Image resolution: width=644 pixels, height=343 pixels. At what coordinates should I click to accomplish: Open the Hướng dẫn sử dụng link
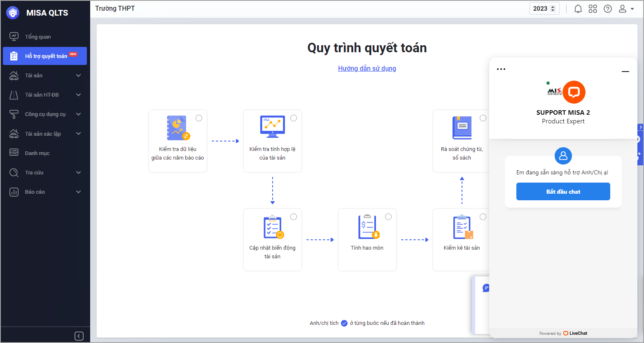click(367, 68)
